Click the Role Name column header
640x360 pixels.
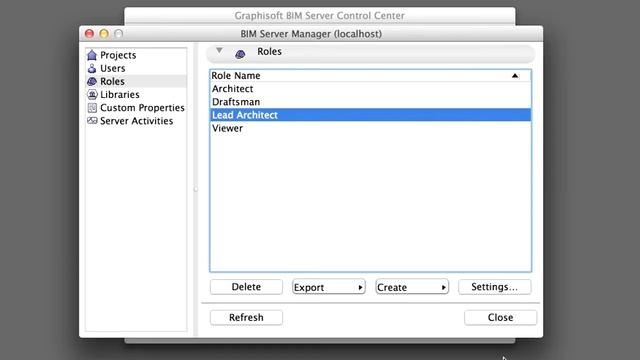370,76
